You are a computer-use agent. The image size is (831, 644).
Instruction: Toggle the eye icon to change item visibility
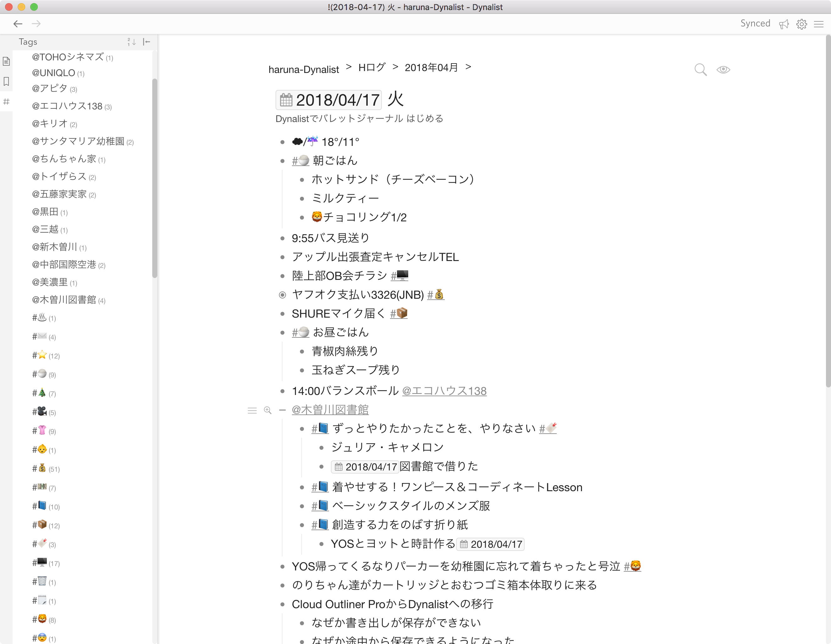(723, 69)
